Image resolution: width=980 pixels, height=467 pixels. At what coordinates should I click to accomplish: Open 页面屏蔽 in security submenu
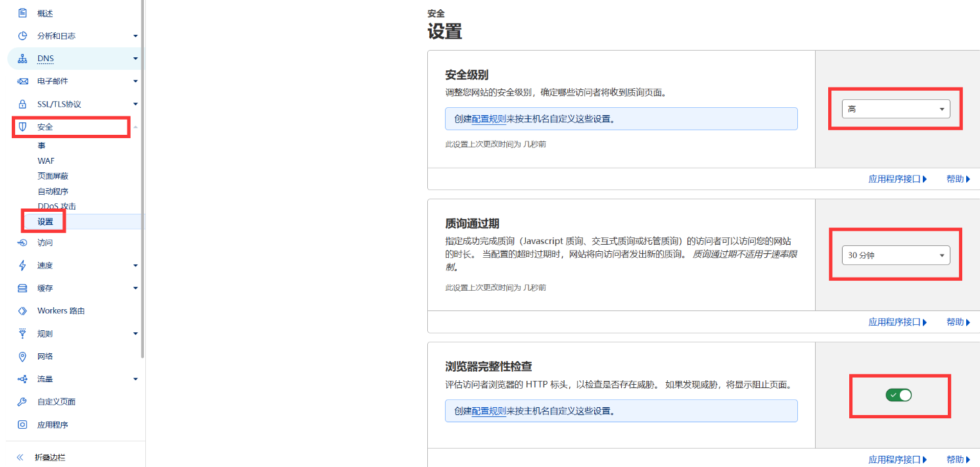point(53,176)
